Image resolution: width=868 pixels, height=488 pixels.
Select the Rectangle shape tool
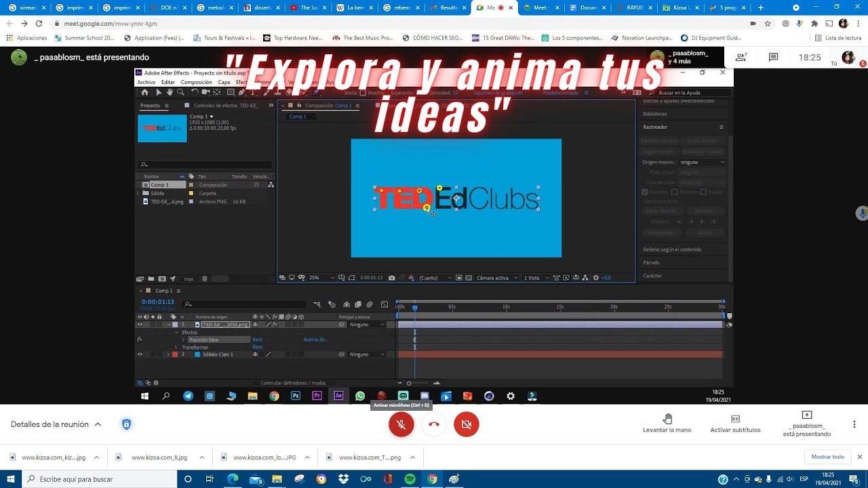pyautogui.click(x=231, y=92)
